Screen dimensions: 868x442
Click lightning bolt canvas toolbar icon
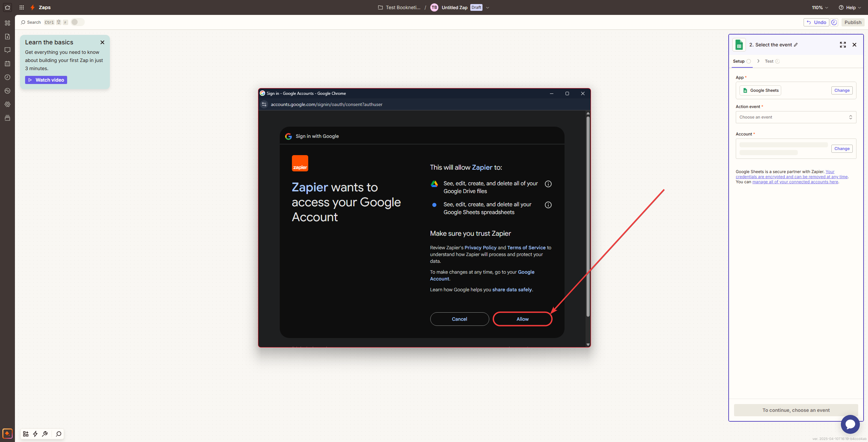click(x=35, y=434)
